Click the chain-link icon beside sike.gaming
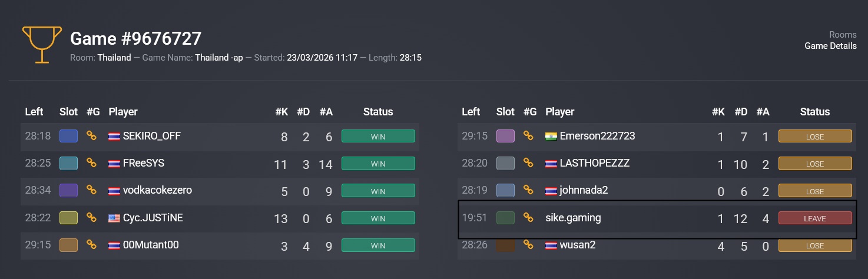Image resolution: width=868 pixels, height=279 pixels. pyautogui.click(x=528, y=218)
